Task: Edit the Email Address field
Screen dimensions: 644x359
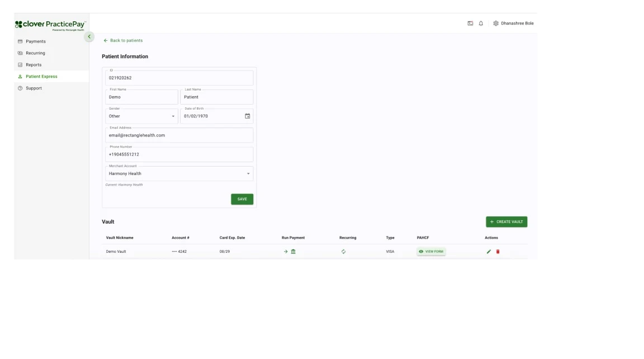Action: point(179,135)
